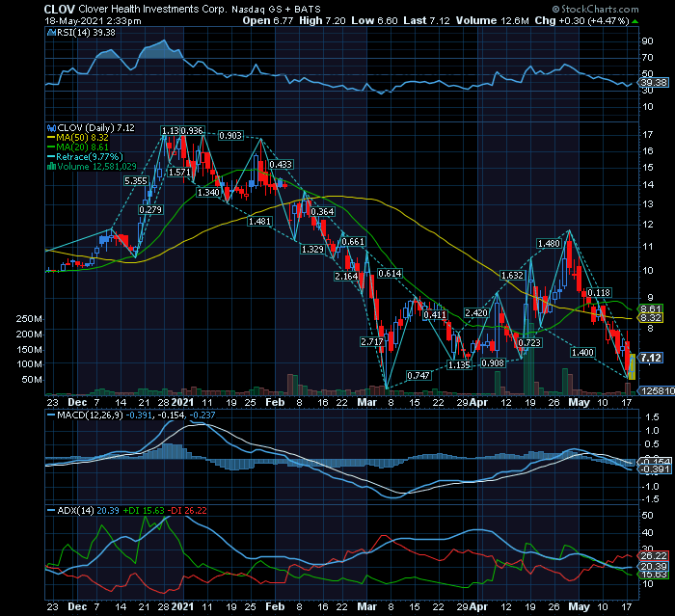
Task: Click the 18-May-2021 2:33pm timestamp
Action: pos(93,20)
